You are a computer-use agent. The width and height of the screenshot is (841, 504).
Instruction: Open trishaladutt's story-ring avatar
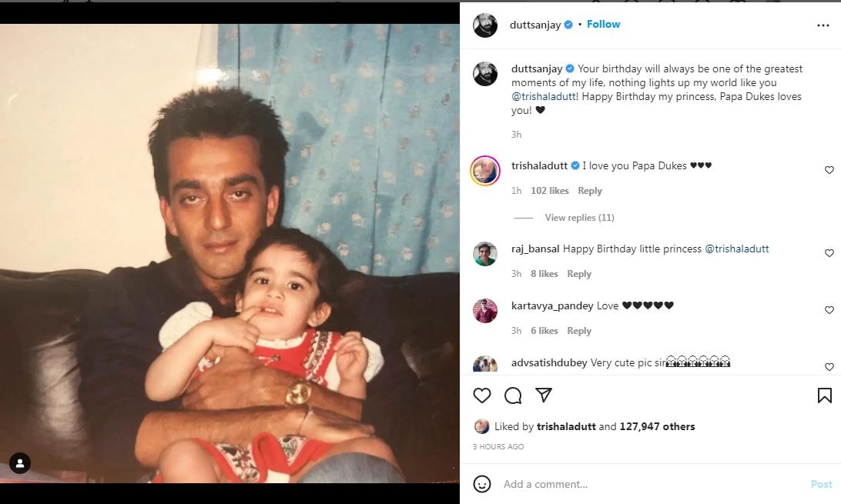click(x=485, y=171)
